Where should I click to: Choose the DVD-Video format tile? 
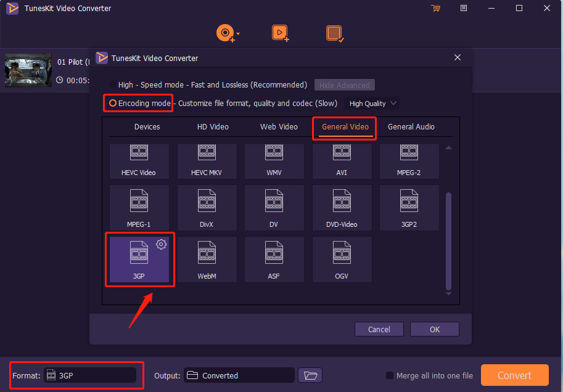pos(342,208)
